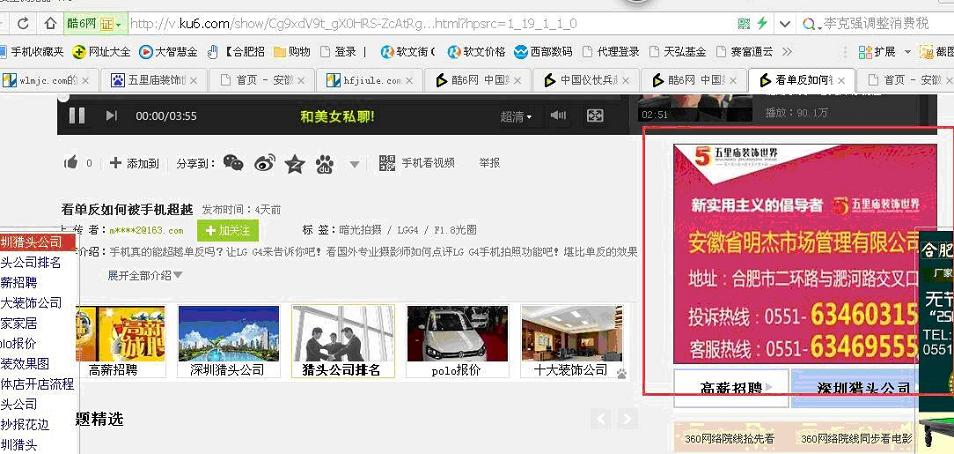Screen dimensions: 954x454
Task: Open 西部数码 bookmark
Action: click(x=543, y=52)
